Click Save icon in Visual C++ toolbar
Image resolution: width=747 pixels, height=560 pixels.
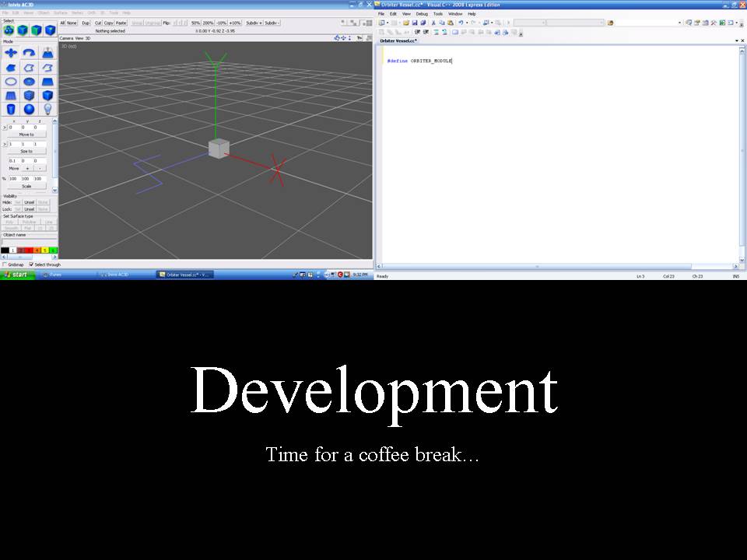click(x=415, y=23)
